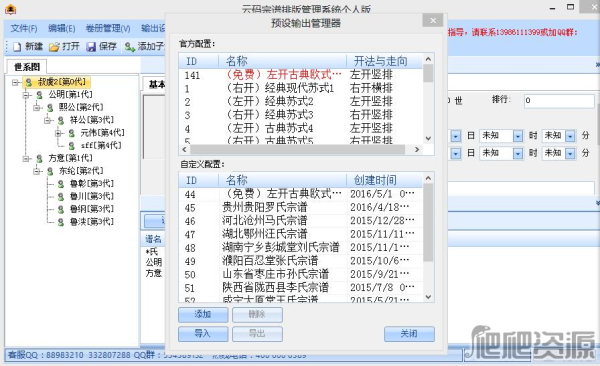Click the 导入 button
600x366 pixels.
203,334
